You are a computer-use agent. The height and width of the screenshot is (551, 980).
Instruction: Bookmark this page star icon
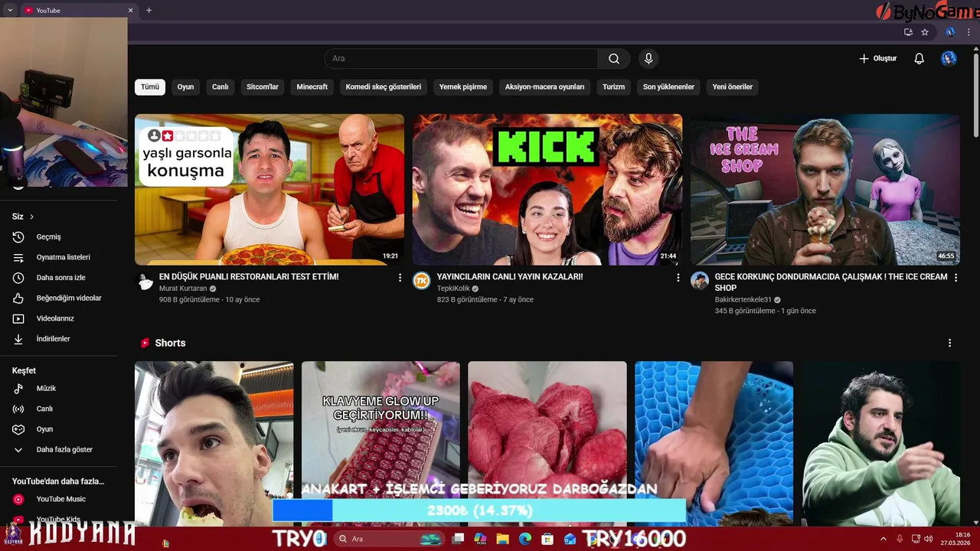pyautogui.click(x=925, y=32)
